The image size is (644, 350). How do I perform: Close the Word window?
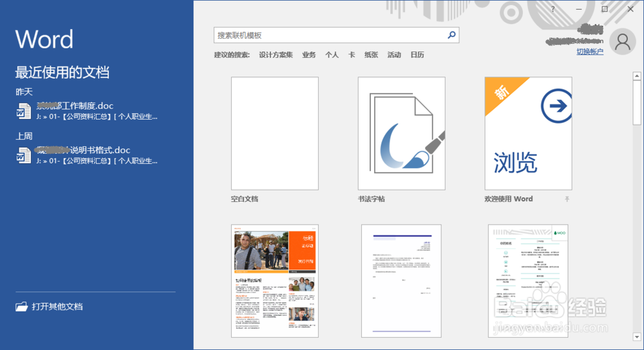(630, 9)
